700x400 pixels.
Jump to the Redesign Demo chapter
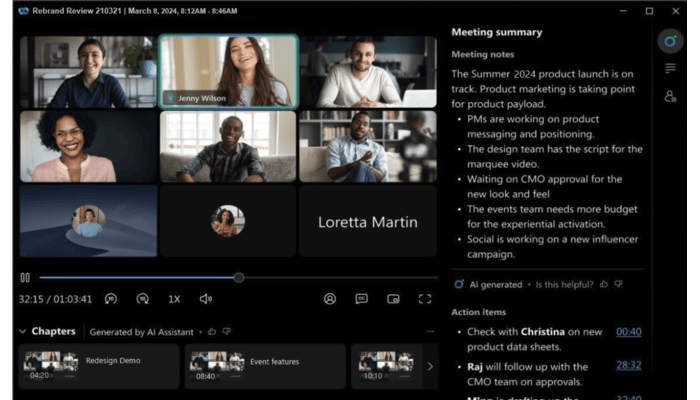[x=99, y=366]
